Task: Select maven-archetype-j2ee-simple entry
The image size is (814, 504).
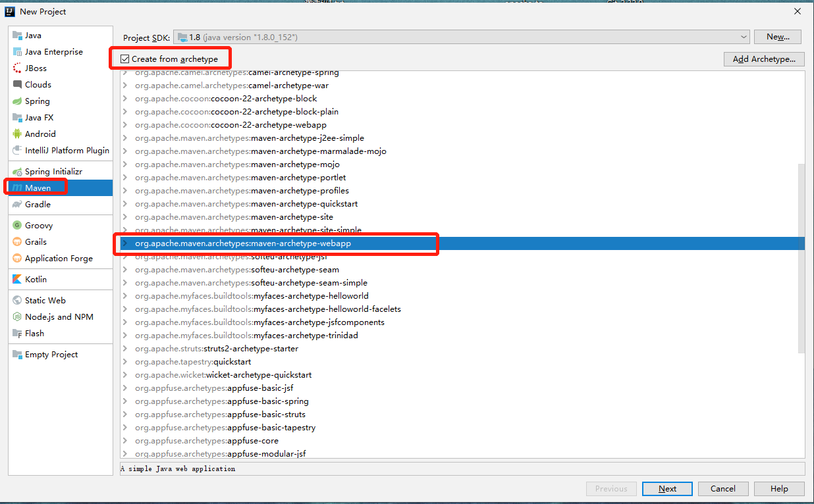Action: click(250, 138)
